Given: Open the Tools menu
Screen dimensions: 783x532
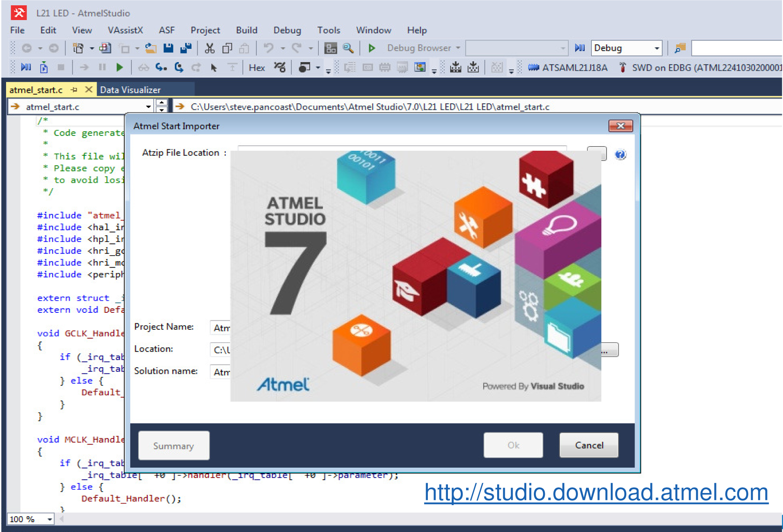Looking at the screenshot, I should pyautogui.click(x=329, y=30).
